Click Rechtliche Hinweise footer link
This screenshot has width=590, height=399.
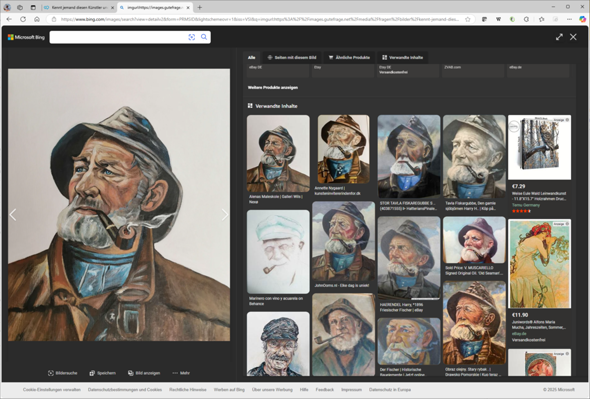188,390
